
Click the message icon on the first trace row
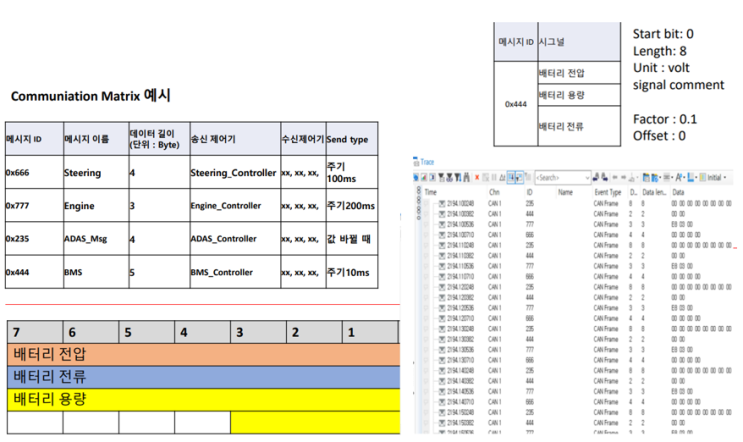point(443,202)
